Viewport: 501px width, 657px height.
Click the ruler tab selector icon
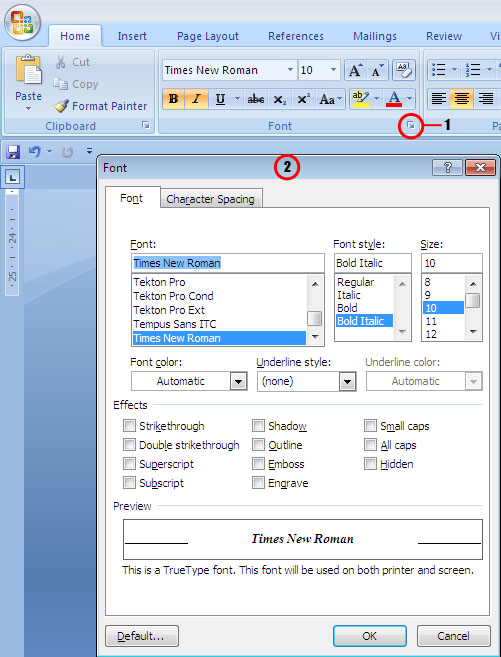(13, 178)
